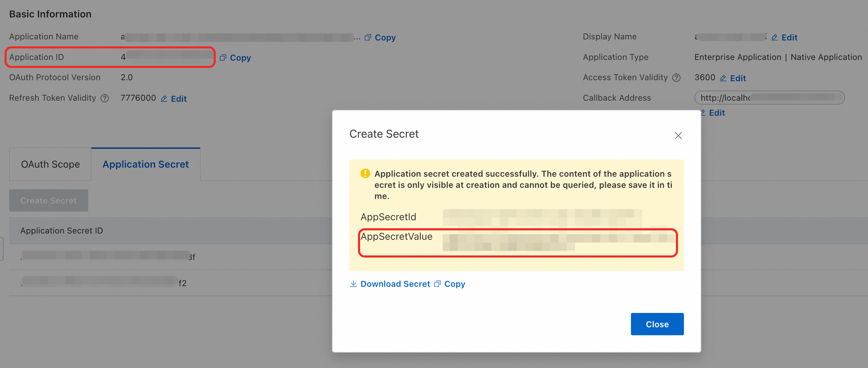Open help tooltip for Access Token Validity
Image resolution: width=868 pixels, height=368 pixels.
676,78
